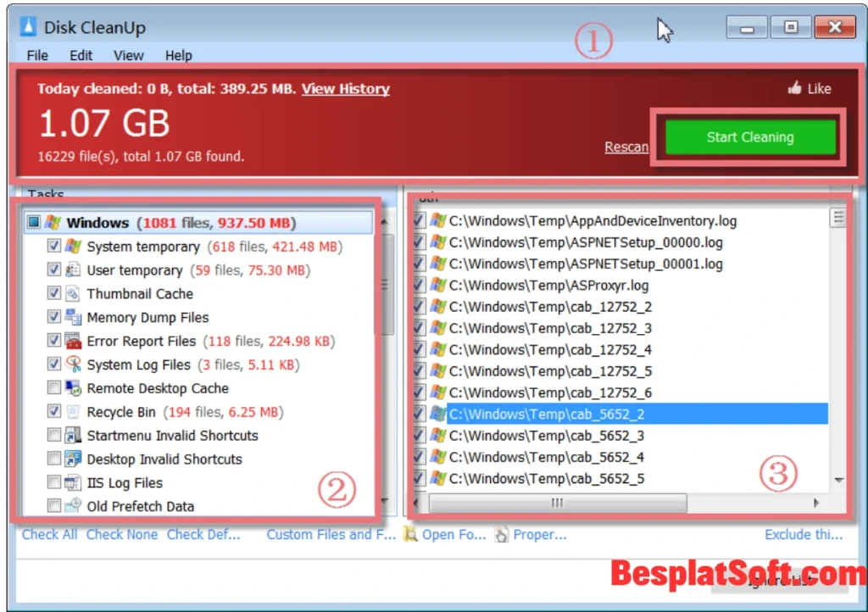Screen dimensions: 868x612
Task: Enable the Remote Desktop Cache checkbox
Action: 53,388
